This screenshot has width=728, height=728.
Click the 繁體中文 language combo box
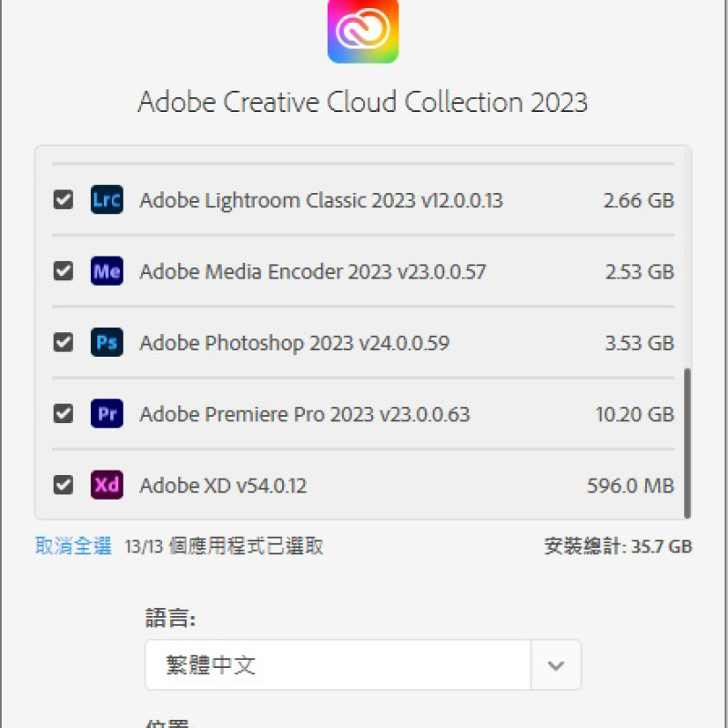point(363,665)
